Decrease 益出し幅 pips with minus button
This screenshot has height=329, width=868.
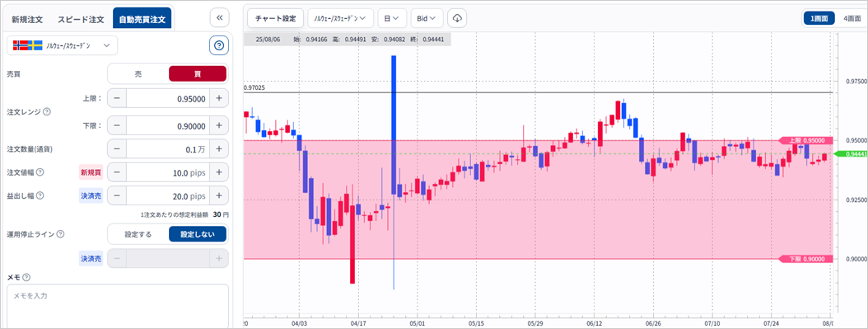116,195
